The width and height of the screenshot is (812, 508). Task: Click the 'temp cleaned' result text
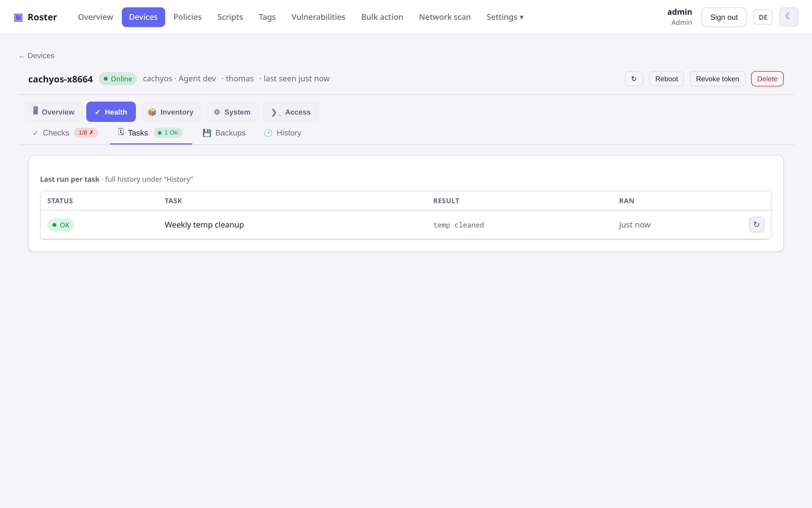[458, 225]
